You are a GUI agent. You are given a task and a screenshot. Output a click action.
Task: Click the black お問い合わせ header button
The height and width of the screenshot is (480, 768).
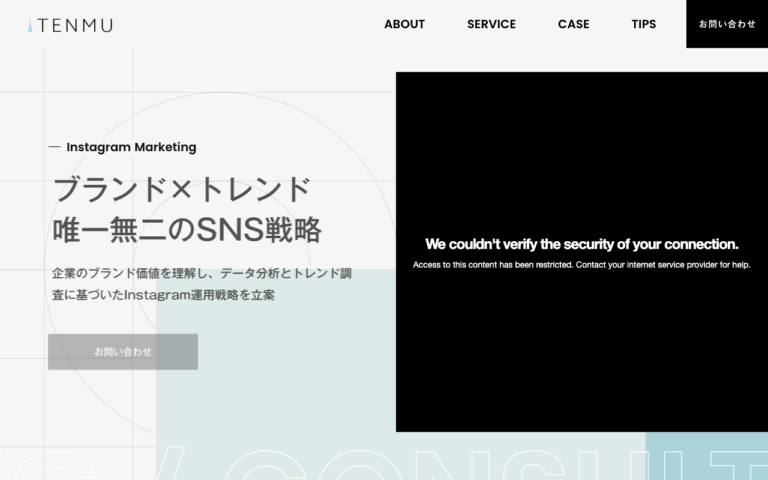(727, 24)
